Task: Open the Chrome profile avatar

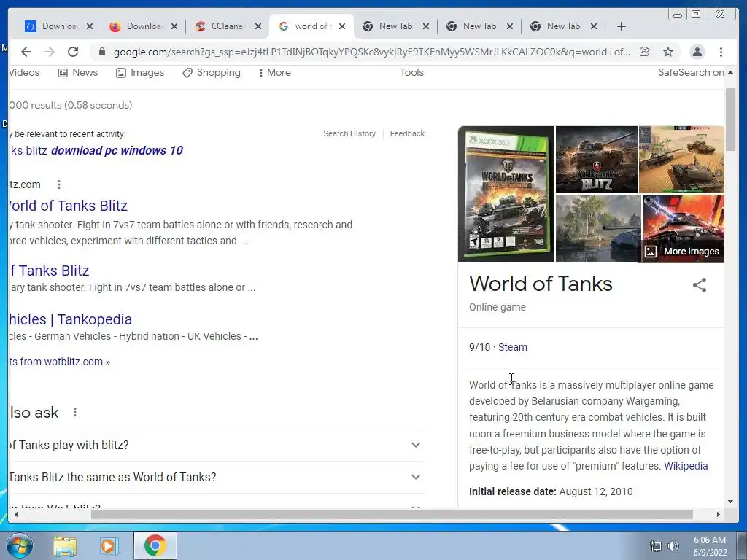Action: point(697,52)
